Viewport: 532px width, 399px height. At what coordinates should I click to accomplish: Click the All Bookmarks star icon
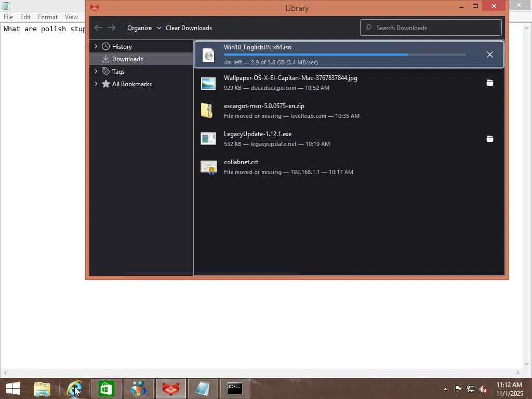pyautogui.click(x=106, y=84)
